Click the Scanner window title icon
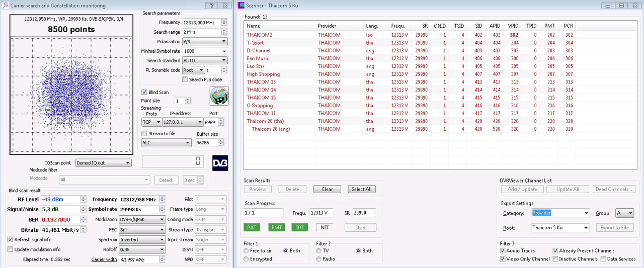The width and height of the screenshot is (644, 268). [241, 6]
